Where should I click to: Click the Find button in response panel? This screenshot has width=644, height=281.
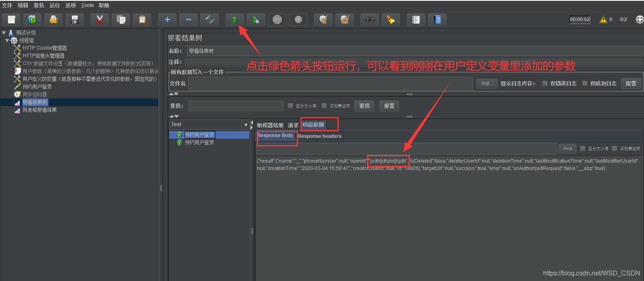568,149
